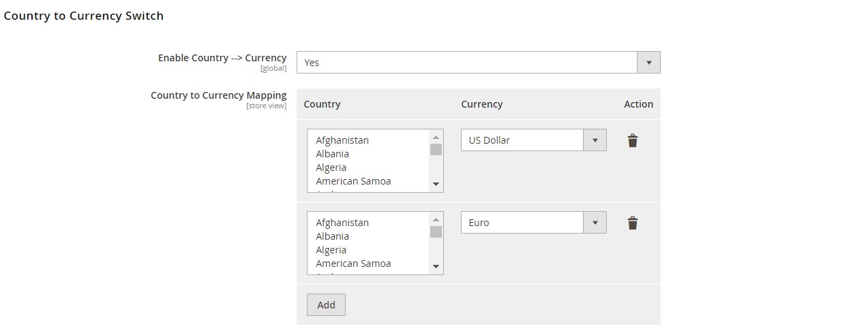Click the first country list scroll-down arrow
868x333 pixels.
(x=436, y=185)
